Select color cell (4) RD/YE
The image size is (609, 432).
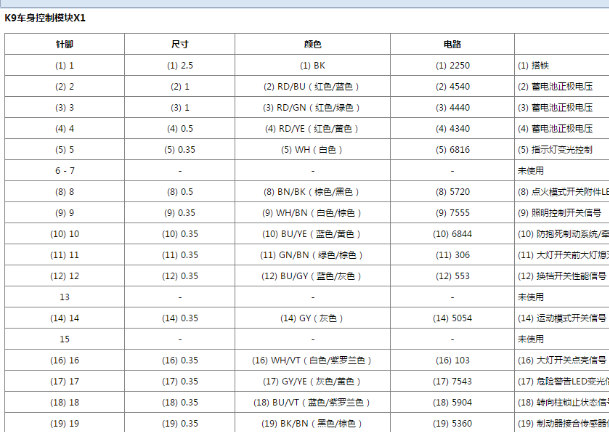point(312,128)
